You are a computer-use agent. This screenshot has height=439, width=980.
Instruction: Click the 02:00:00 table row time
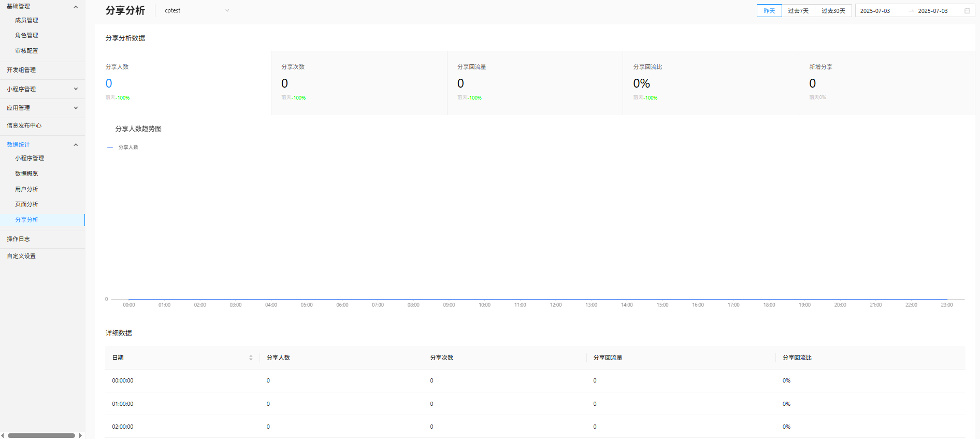point(123,427)
